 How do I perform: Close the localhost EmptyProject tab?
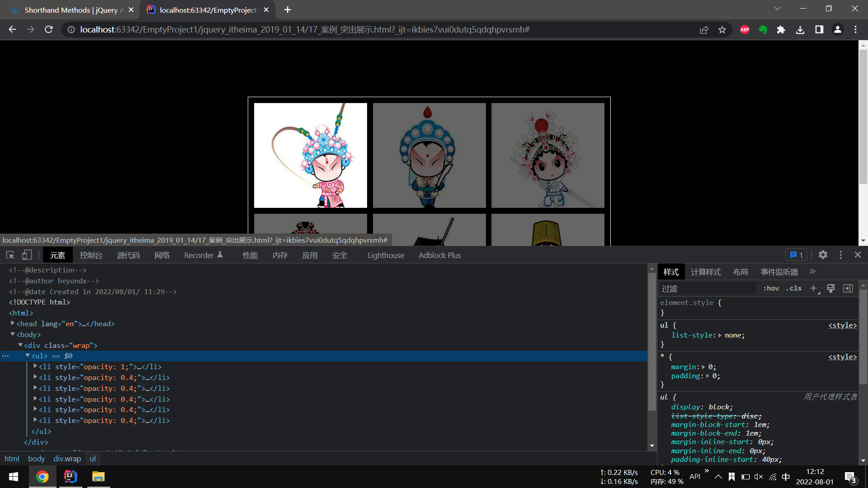[x=266, y=9]
